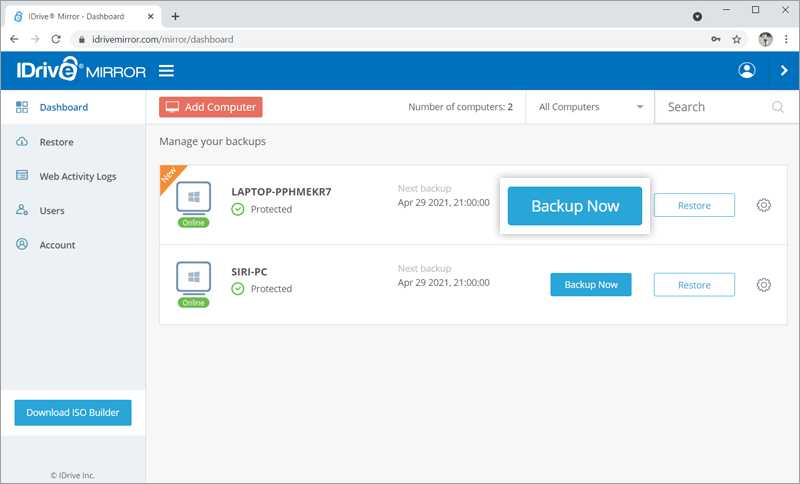Open settings gear for SIRI-PC
Viewport: 800px width, 484px height.
click(x=763, y=285)
